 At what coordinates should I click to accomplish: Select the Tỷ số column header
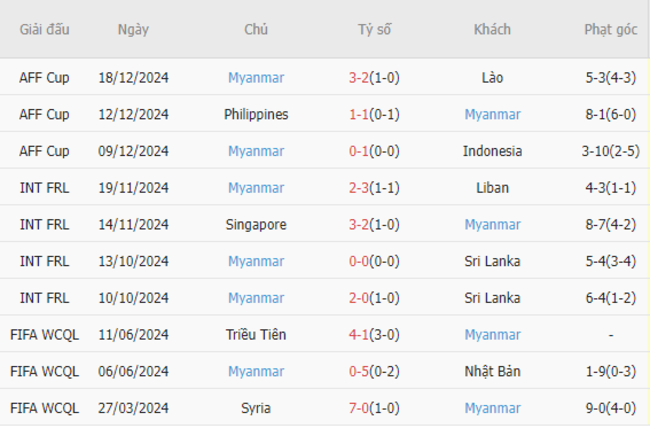374,29
